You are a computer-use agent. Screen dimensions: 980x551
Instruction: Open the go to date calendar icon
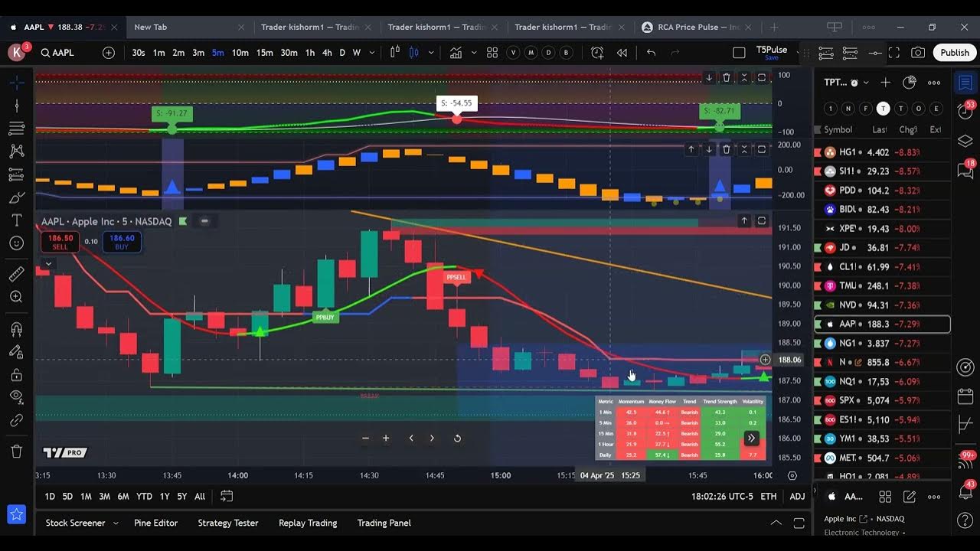pos(227,496)
